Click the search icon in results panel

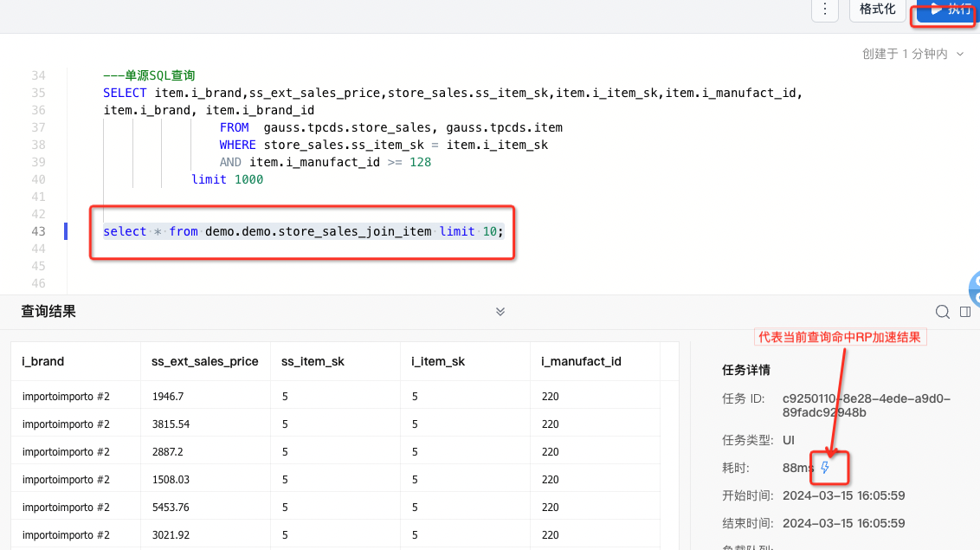(942, 312)
